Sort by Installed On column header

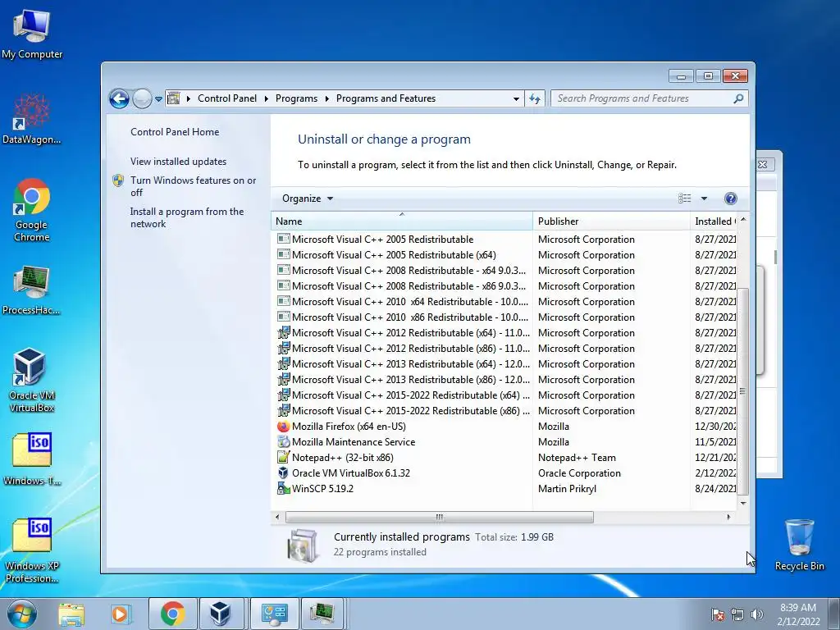[714, 221]
